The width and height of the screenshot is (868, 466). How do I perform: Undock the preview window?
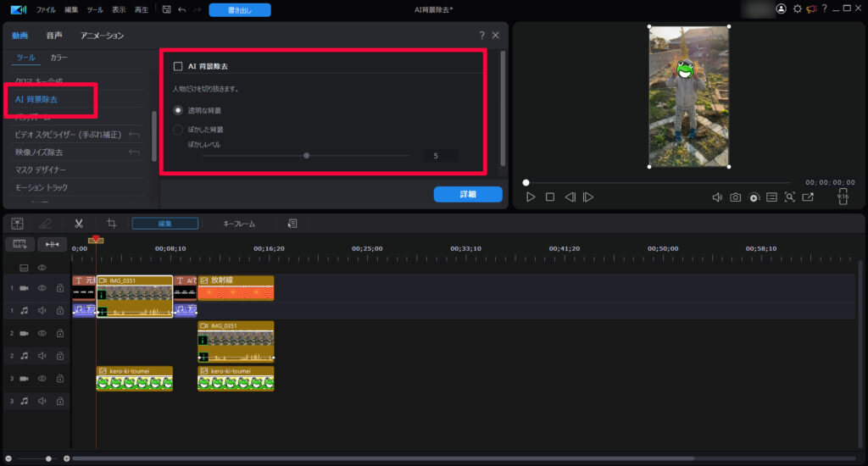tap(808, 197)
